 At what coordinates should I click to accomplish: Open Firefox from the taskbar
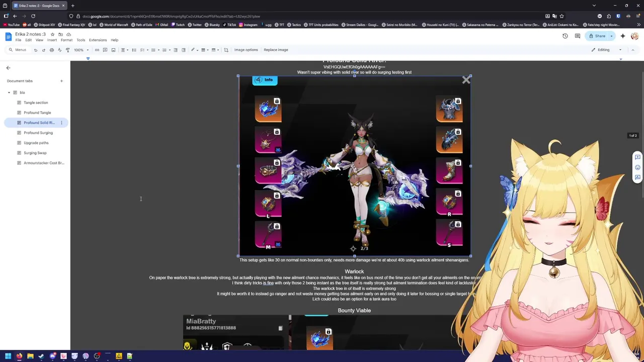tap(19, 356)
